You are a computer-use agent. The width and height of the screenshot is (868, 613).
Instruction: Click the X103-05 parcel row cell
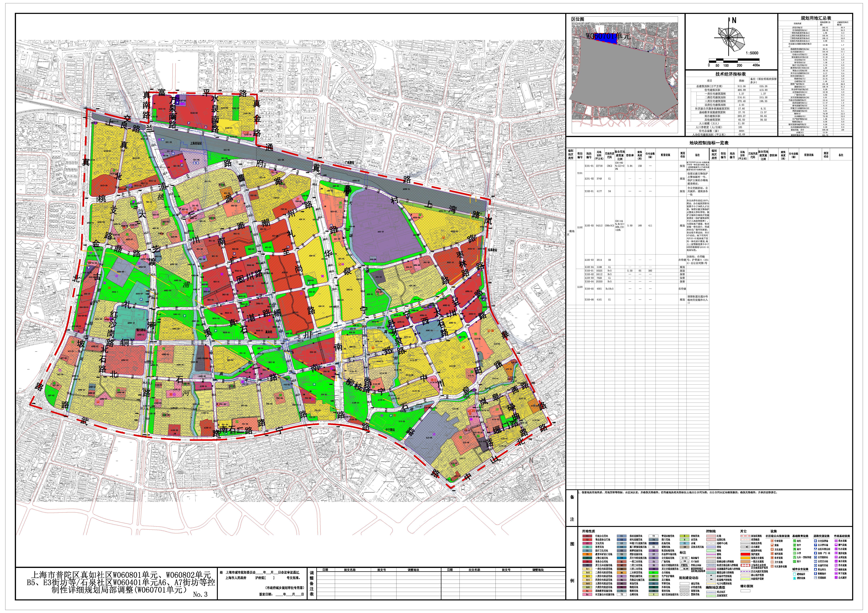589,289
